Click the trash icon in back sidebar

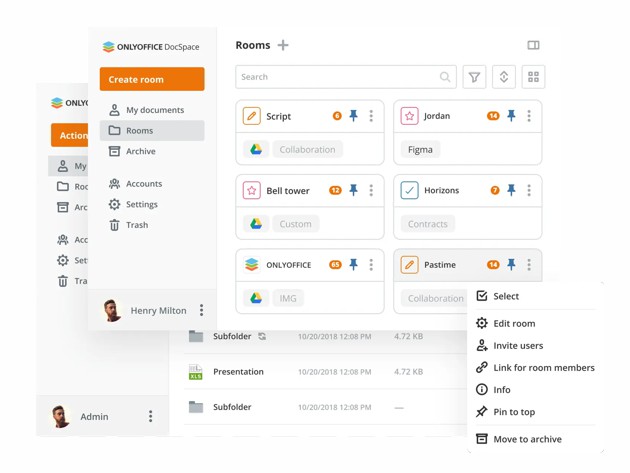tap(63, 281)
